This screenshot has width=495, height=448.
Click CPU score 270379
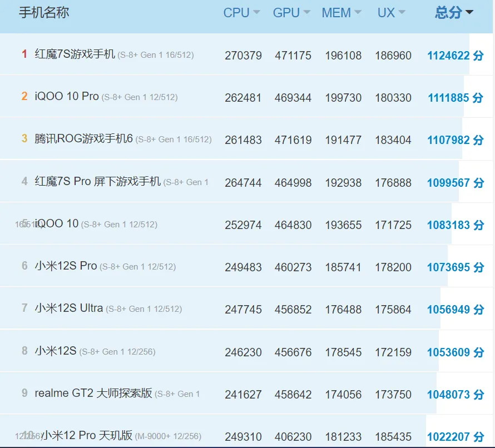click(243, 56)
